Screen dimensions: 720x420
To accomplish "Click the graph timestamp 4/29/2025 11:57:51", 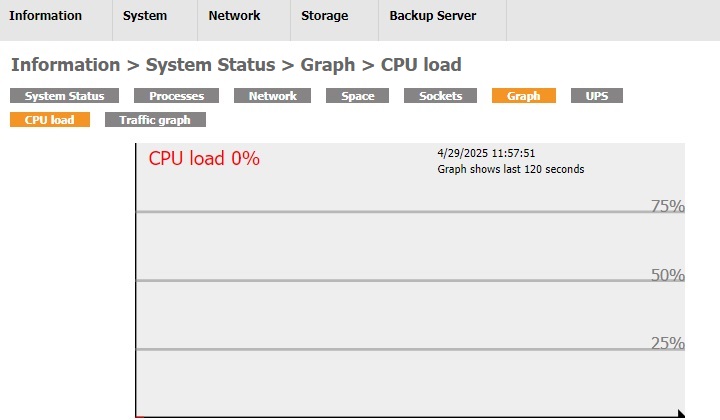I will click(486, 154).
